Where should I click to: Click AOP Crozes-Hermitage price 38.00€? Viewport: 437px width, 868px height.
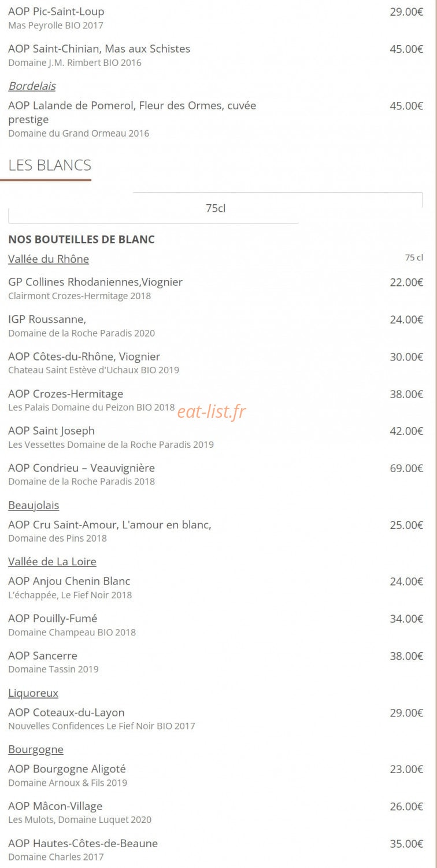(406, 394)
